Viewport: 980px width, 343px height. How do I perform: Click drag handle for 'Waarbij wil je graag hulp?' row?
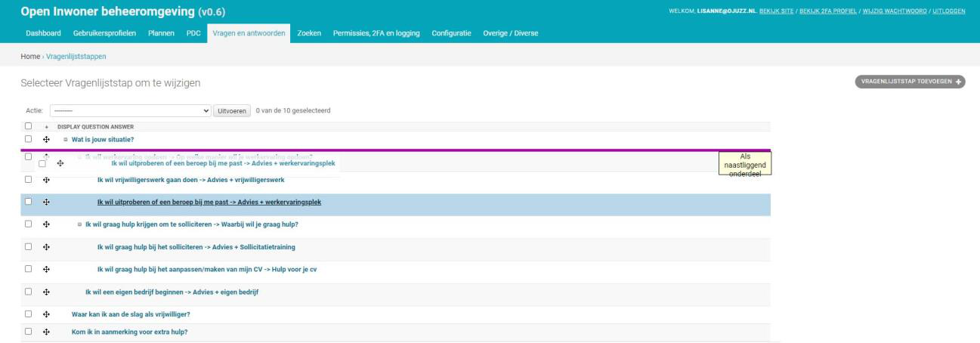coord(46,224)
